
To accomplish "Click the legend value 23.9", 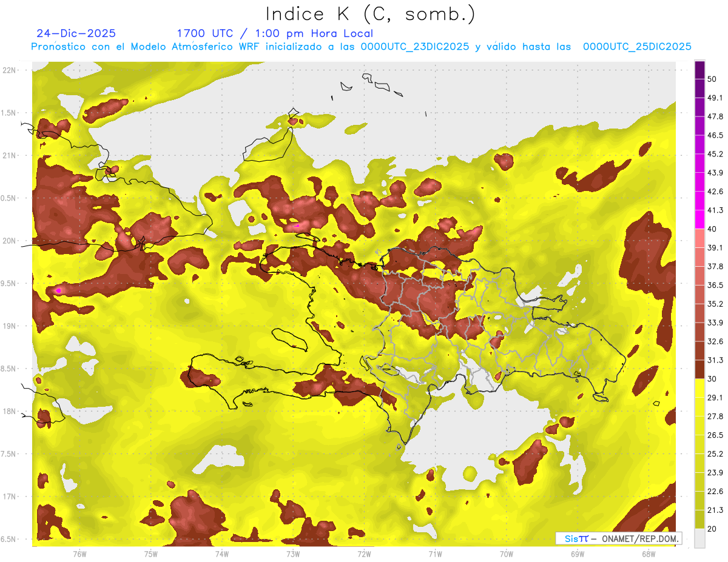I will tap(715, 472).
